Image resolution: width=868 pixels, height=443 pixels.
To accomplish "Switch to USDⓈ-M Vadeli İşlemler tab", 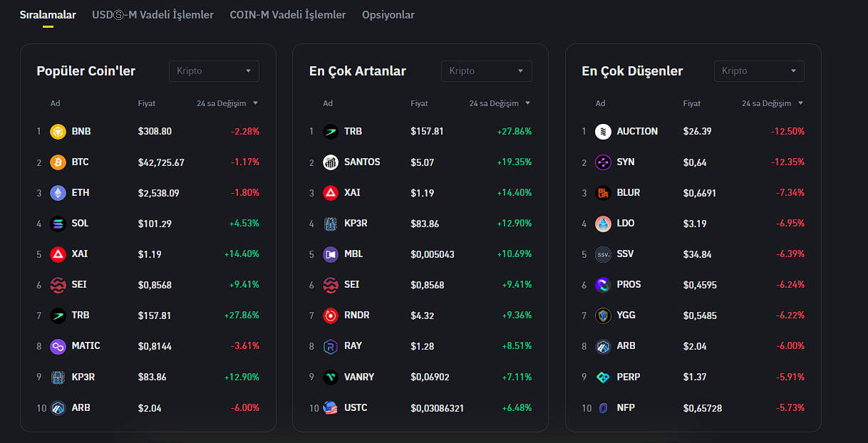I will 153,15.
